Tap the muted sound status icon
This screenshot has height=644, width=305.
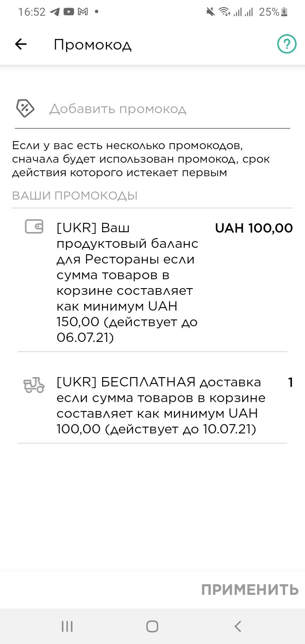[x=211, y=12]
